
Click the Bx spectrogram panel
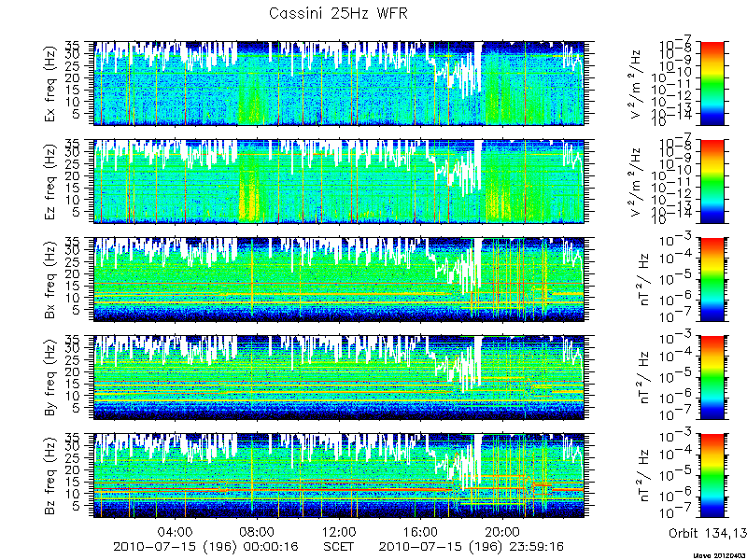coord(339,279)
